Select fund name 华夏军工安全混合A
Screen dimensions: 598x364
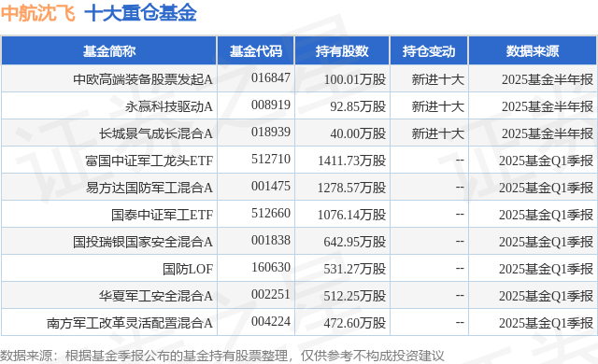[156, 296]
